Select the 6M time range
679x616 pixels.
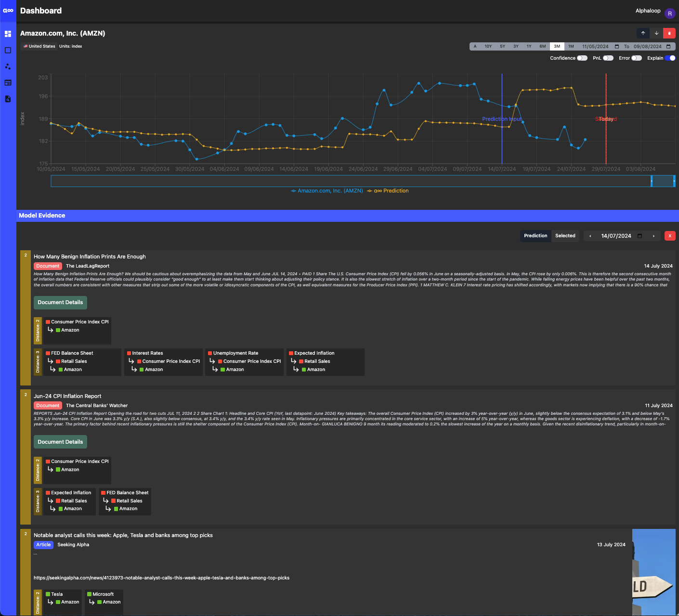pos(543,47)
